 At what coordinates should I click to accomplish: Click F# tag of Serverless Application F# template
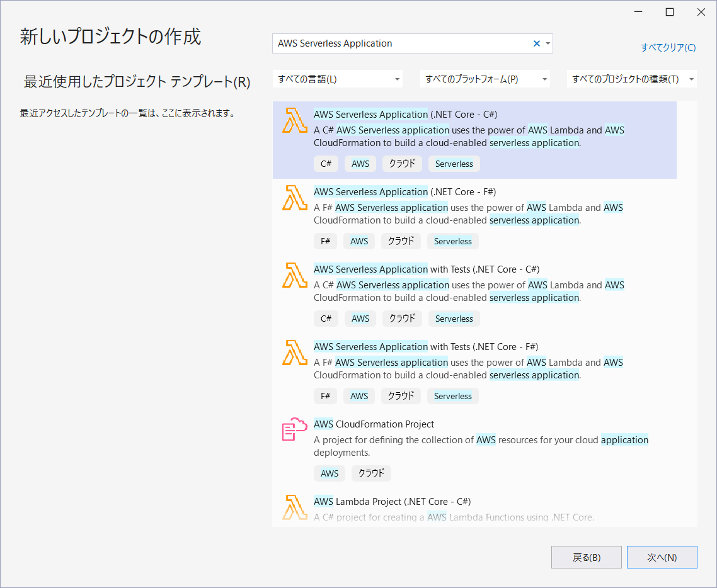[x=325, y=241]
